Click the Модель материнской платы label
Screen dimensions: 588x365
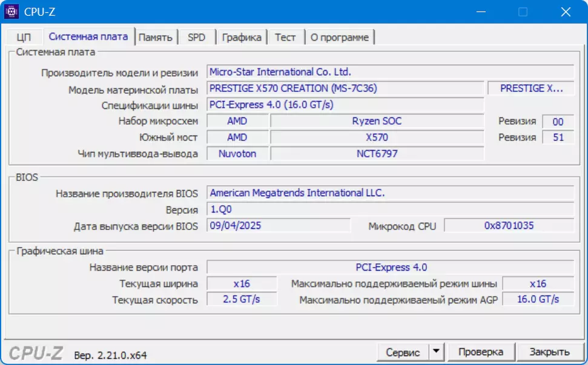coord(133,90)
